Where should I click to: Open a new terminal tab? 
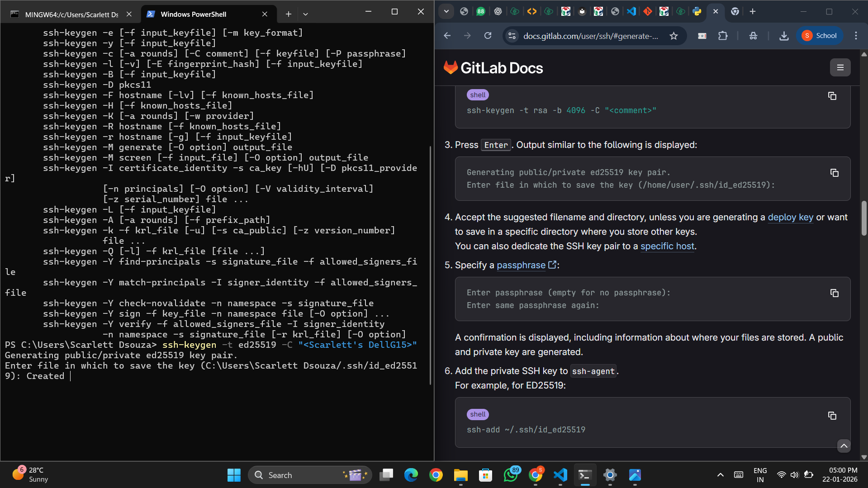(288, 14)
